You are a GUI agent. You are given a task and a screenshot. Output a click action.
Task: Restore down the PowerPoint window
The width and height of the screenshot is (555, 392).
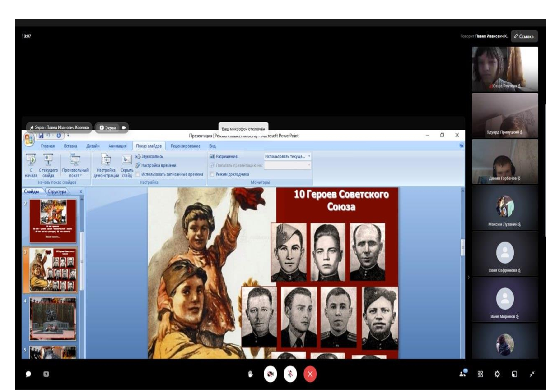(442, 135)
